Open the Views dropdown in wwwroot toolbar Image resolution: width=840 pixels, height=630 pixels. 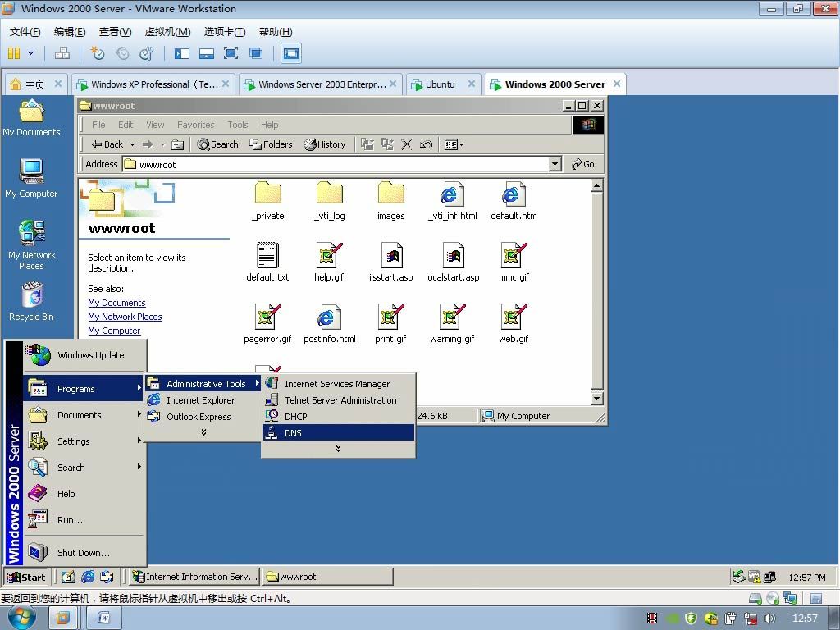[x=454, y=144]
